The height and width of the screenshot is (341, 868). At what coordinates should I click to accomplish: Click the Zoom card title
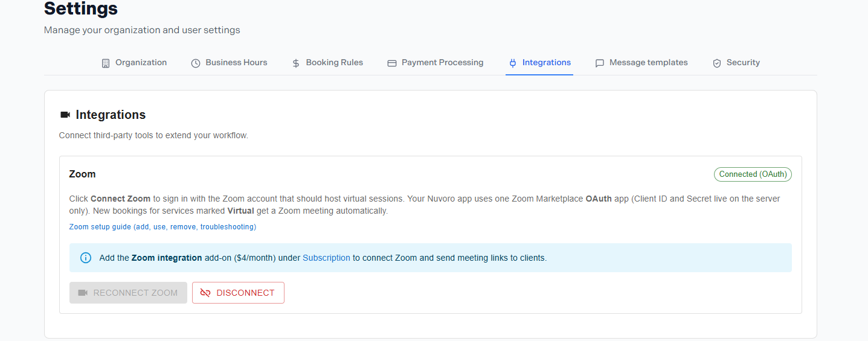(82, 174)
